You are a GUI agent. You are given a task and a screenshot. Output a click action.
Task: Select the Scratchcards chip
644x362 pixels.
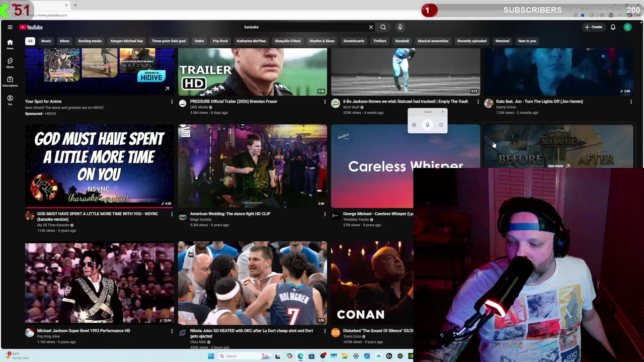coord(354,41)
